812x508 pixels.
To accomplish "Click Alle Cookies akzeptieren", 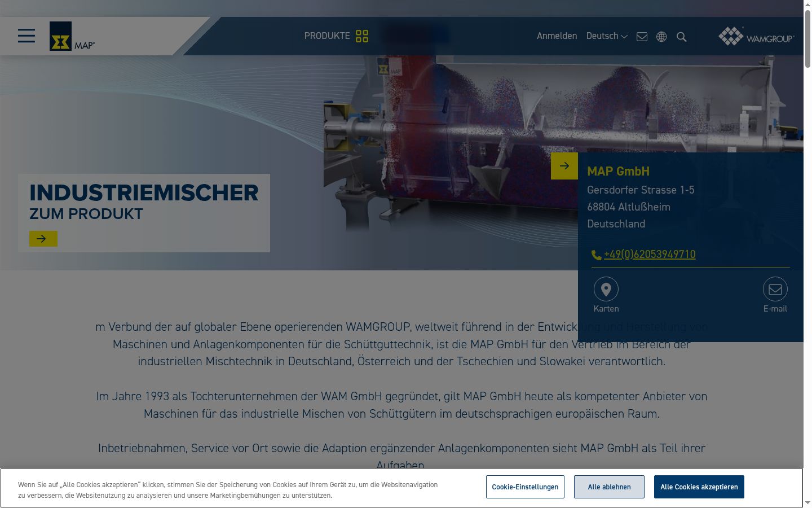I will pos(699,487).
